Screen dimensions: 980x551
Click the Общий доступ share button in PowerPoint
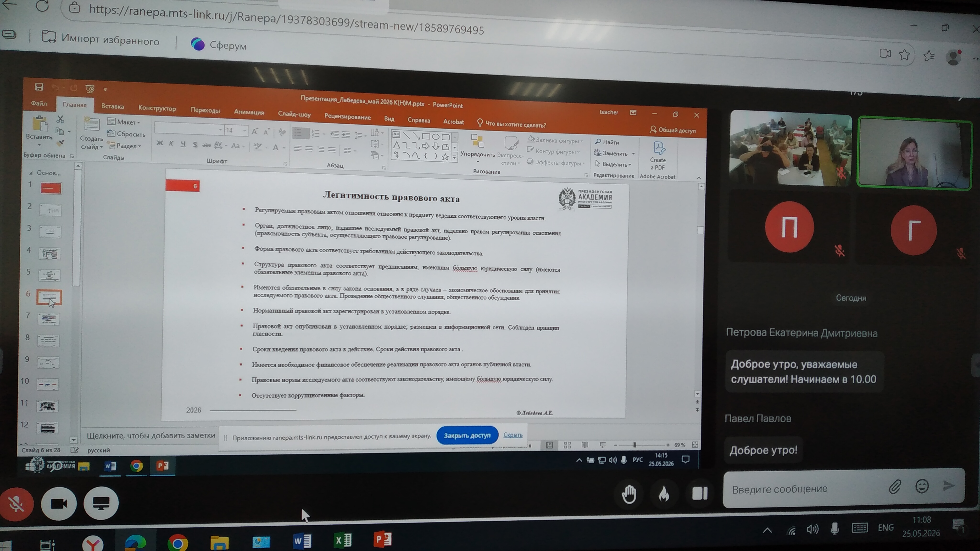(673, 130)
